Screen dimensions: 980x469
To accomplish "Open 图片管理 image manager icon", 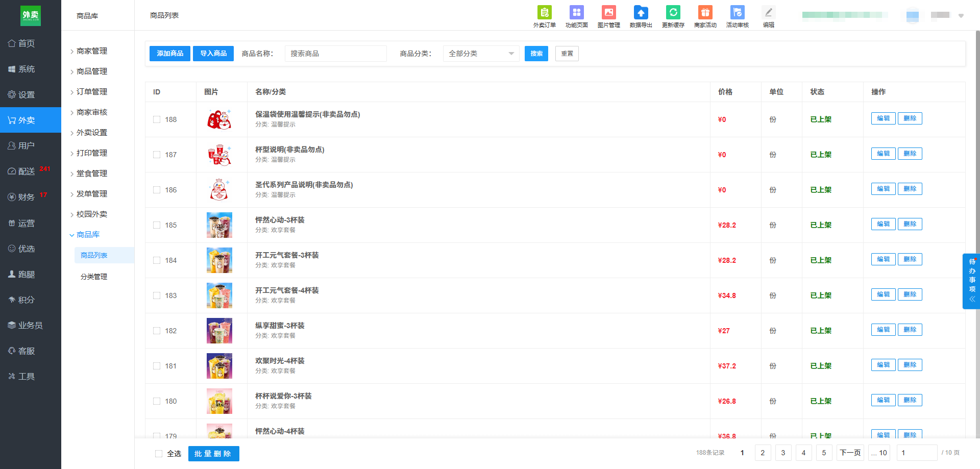I will click(x=608, y=12).
